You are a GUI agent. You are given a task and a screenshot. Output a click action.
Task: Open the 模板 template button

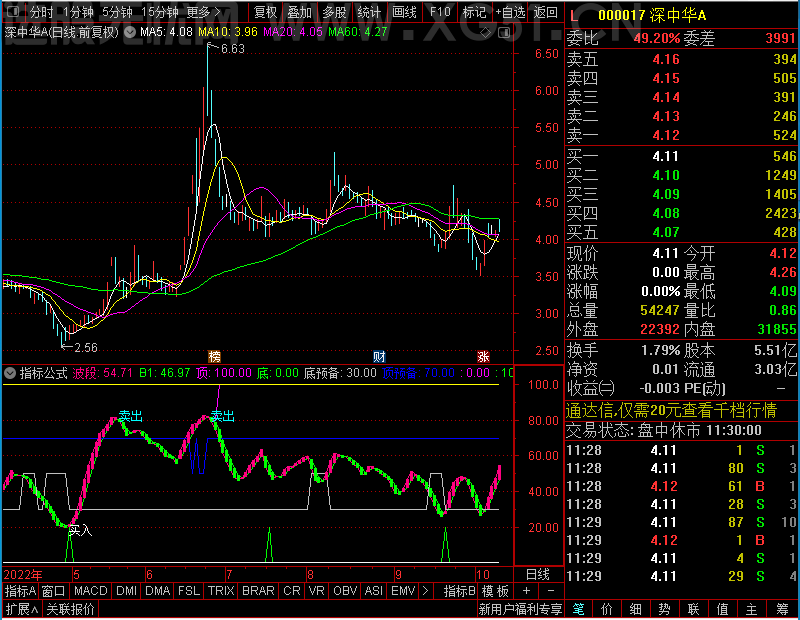click(x=495, y=591)
